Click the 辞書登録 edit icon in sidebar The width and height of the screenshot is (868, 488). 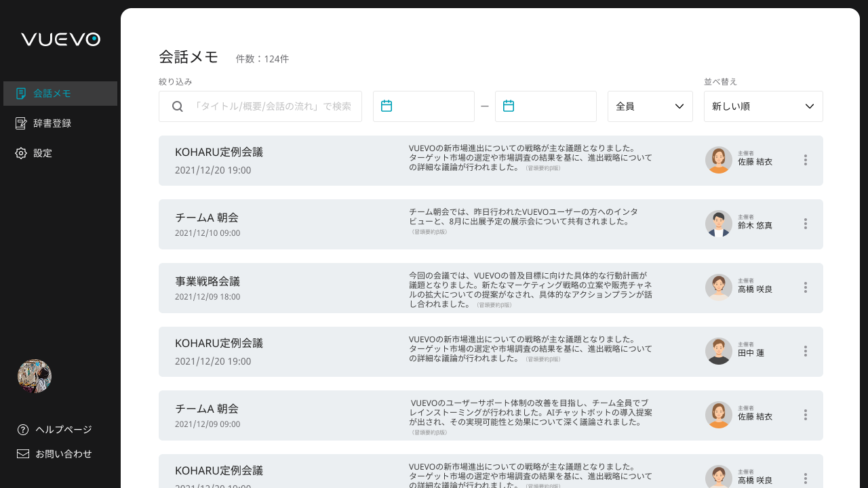[x=21, y=123]
